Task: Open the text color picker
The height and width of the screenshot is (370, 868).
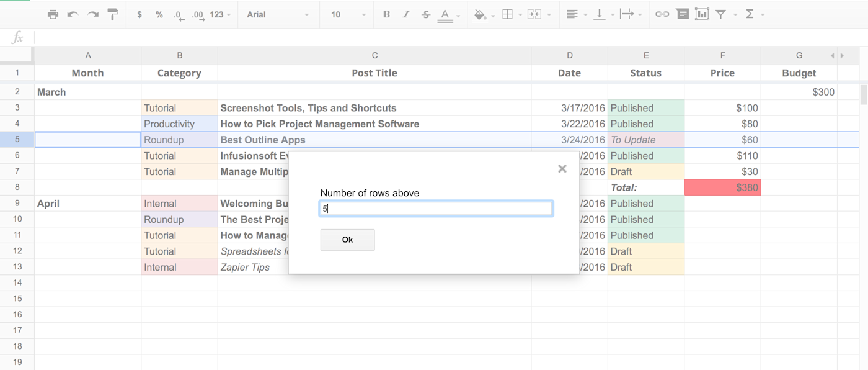Action: click(x=445, y=14)
